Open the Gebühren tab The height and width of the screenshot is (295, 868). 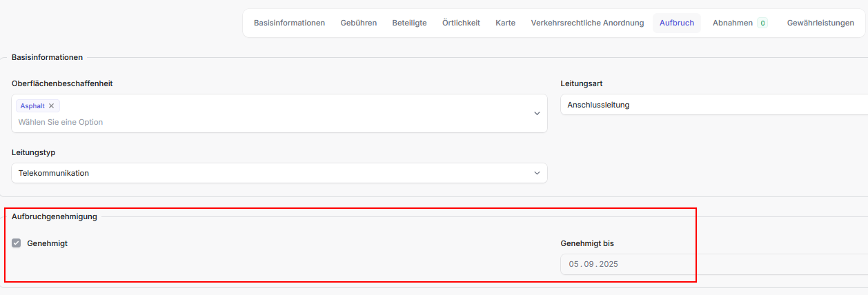[358, 23]
